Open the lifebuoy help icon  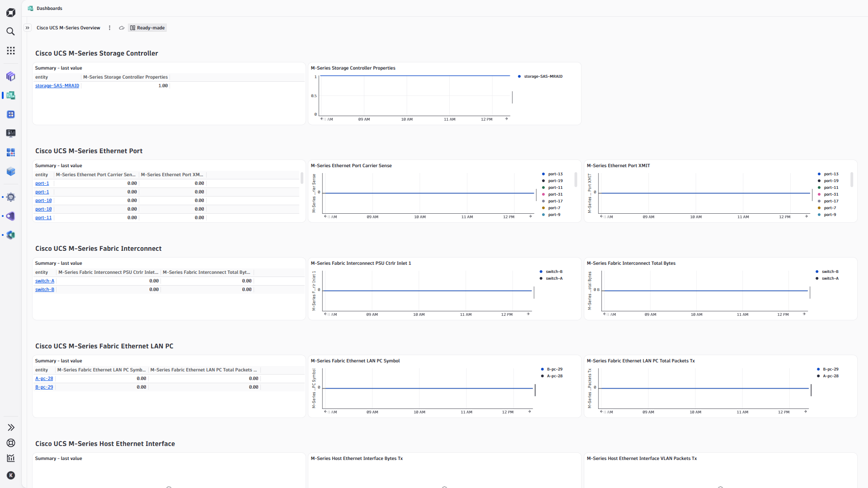click(11, 443)
